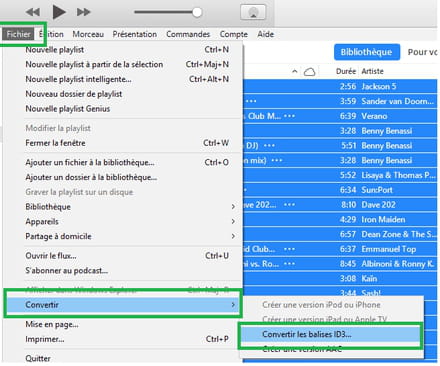Viewport: 440px width, 366px height.
Task: Open options dots on 5:51 Benny Benassi row
Action: 269,145
